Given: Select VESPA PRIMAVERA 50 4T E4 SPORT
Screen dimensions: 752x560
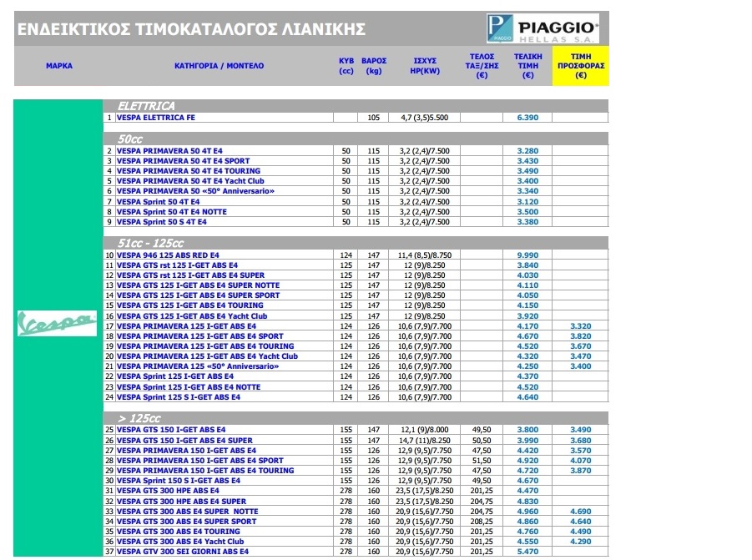Looking at the screenshot, I should (184, 160).
